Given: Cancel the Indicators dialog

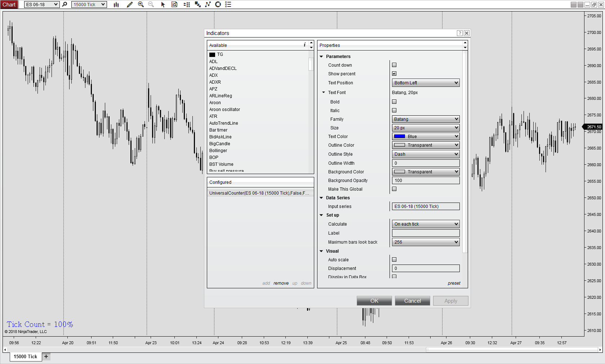Looking at the screenshot, I should tap(413, 301).
